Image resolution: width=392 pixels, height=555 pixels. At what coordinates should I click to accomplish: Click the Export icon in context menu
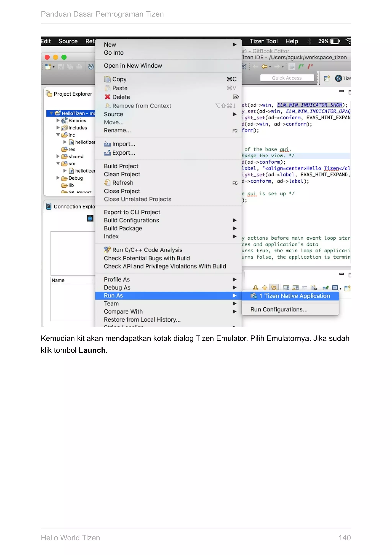(x=107, y=153)
